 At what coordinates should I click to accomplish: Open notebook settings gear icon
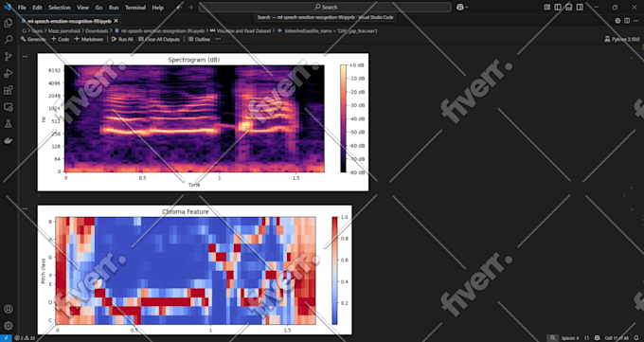coord(617,21)
